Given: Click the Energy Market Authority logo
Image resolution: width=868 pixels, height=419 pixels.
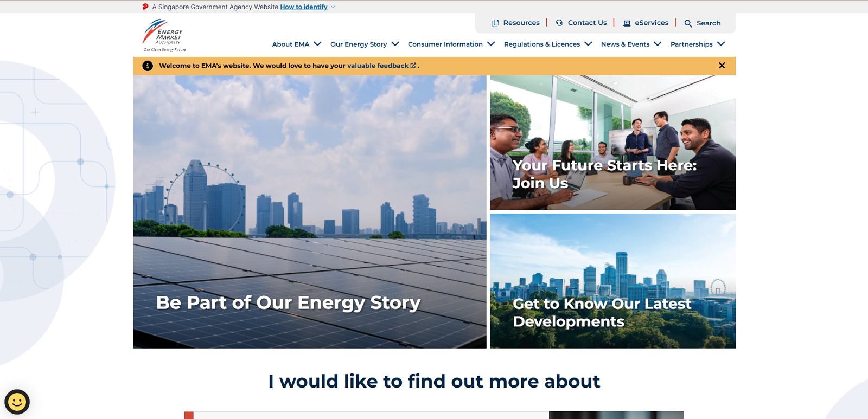Looking at the screenshot, I should [x=164, y=35].
